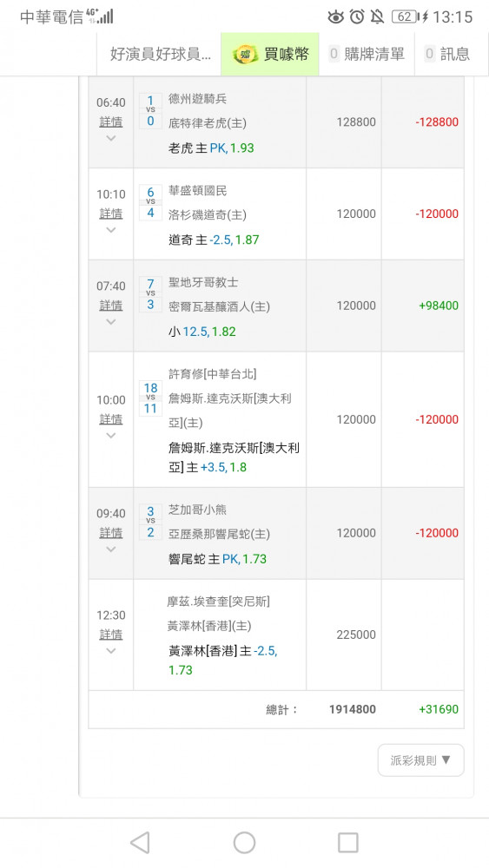Tap the eye comfort status icon
489x868 pixels.
pos(335,17)
